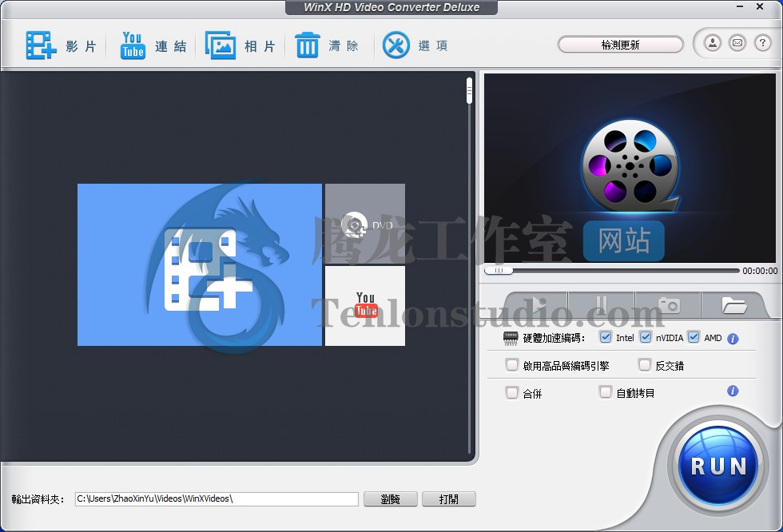Enable the 反交錯 deinterlace checkbox
This screenshot has width=783, height=532.
645,365
